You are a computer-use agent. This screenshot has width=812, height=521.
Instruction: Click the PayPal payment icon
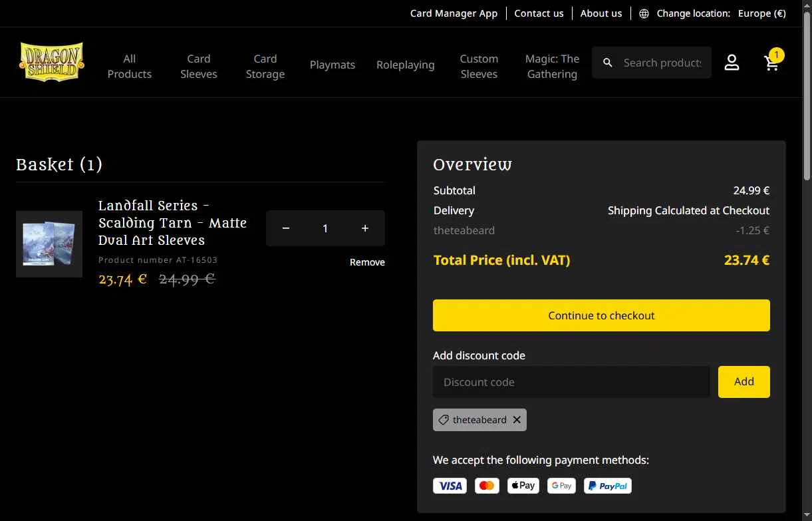click(x=607, y=486)
